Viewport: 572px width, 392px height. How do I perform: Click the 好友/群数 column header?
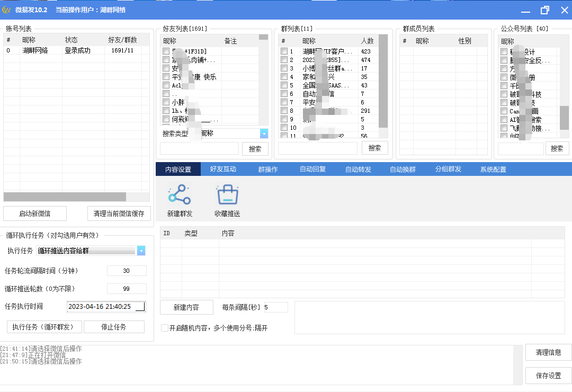pos(122,40)
